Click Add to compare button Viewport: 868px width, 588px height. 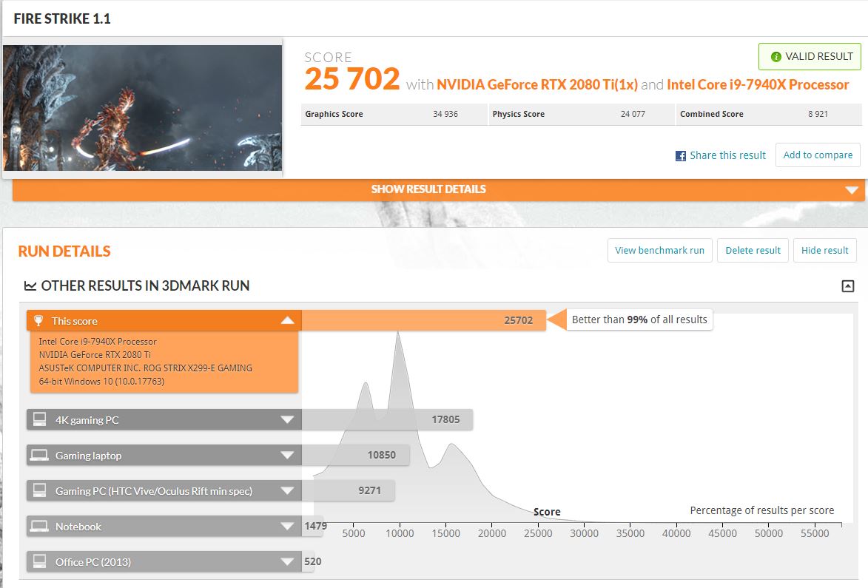pos(818,155)
